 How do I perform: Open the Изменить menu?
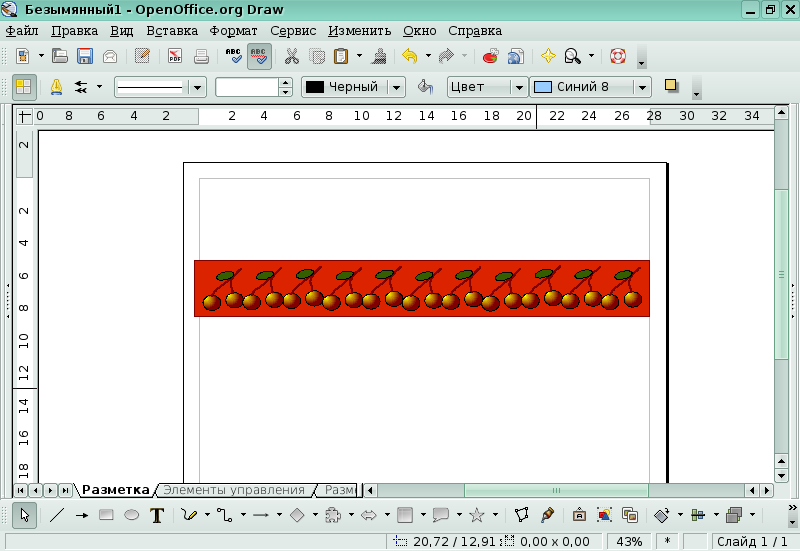(359, 31)
